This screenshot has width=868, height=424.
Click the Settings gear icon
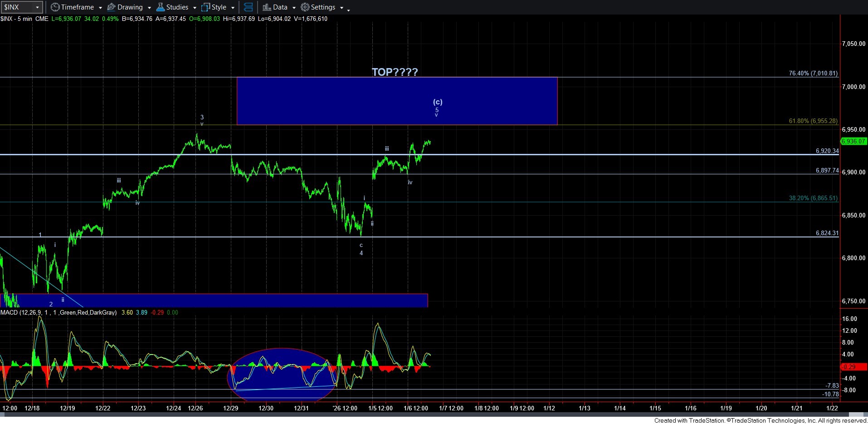click(x=305, y=7)
